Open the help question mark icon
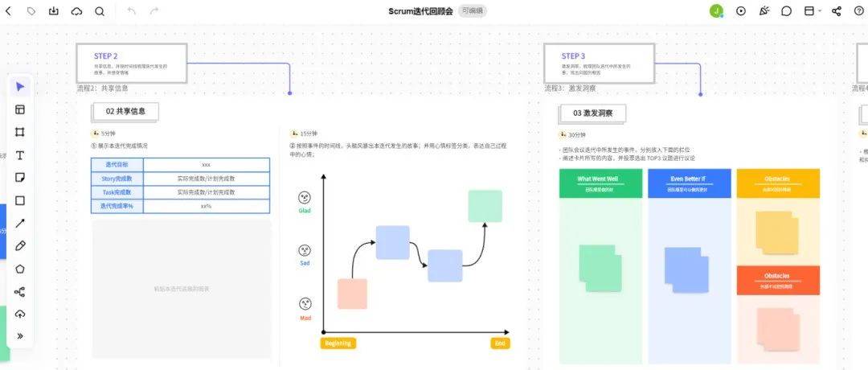 pos(859,11)
